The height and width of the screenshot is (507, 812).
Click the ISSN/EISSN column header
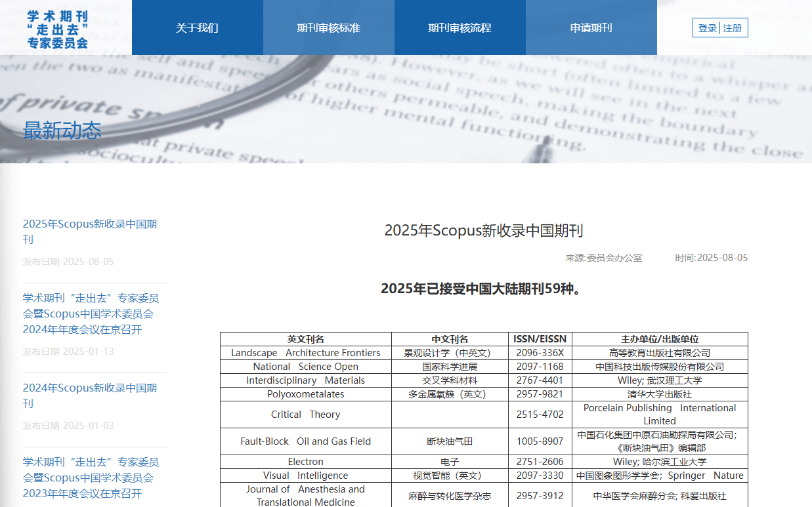pyautogui.click(x=540, y=339)
